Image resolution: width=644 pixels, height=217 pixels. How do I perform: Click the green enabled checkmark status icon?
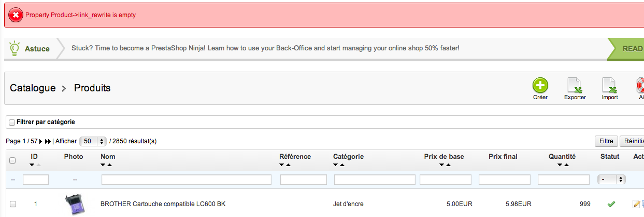(611, 204)
